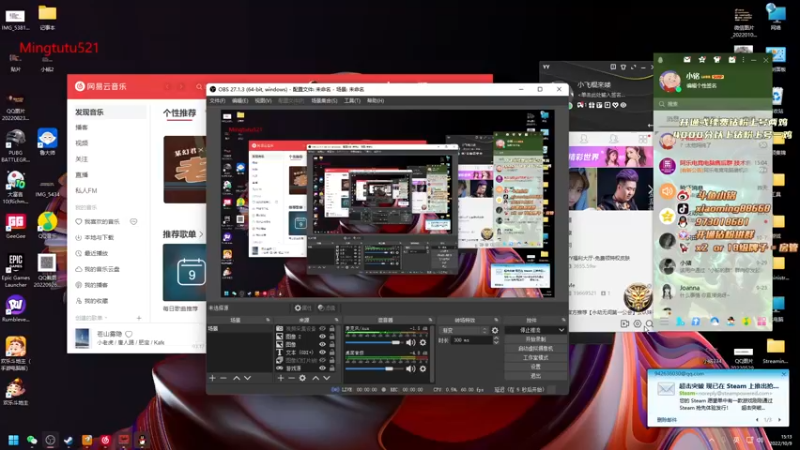800x450 pixels.
Task: Toggle lock on 文本 (GDI+) source
Action: point(332,352)
